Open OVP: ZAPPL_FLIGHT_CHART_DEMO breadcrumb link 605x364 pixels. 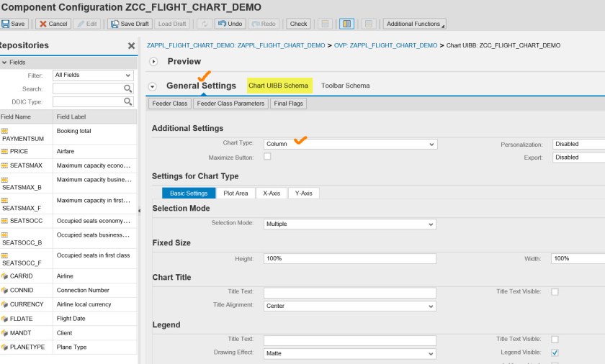(385, 45)
